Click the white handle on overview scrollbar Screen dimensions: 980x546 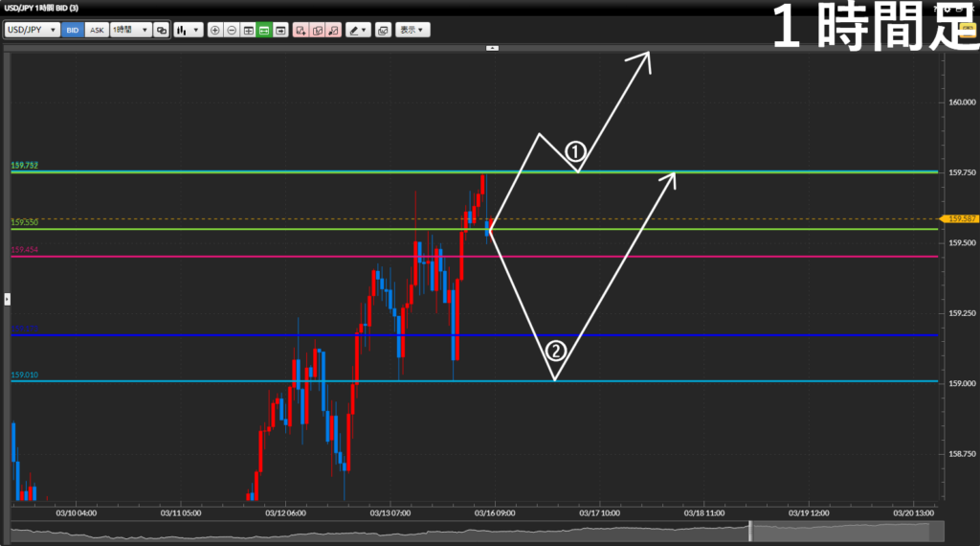pos(750,531)
